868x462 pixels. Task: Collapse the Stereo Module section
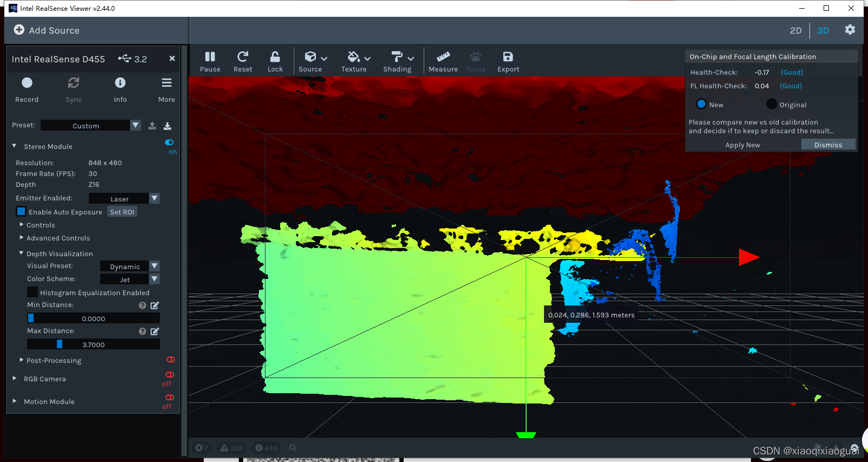pos(15,146)
